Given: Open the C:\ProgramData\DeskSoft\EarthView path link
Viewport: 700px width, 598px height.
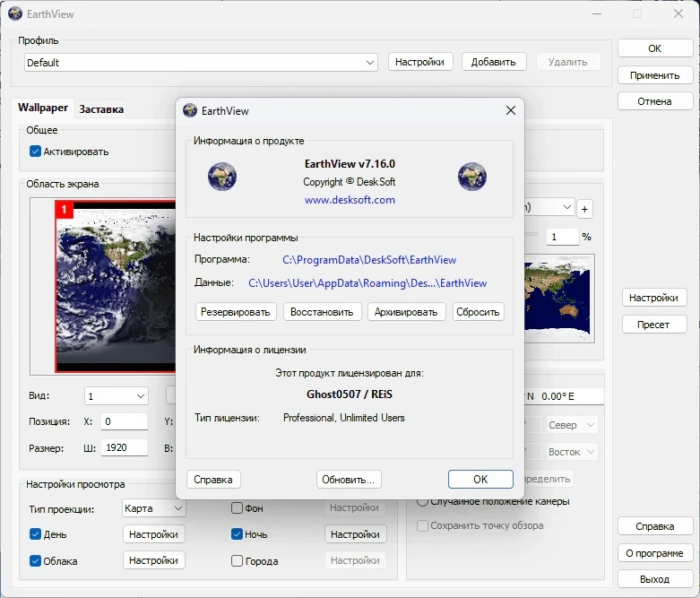Looking at the screenshot, I should [369, 260].
